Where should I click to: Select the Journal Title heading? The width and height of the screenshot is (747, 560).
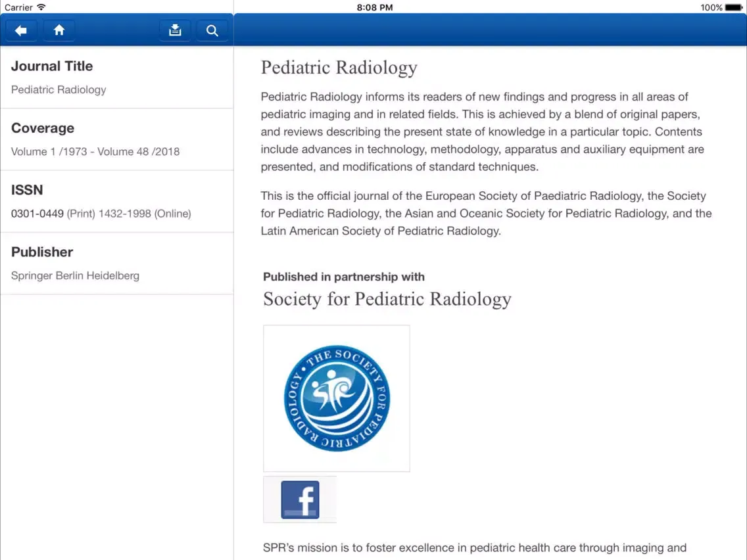tap(52, 66)
